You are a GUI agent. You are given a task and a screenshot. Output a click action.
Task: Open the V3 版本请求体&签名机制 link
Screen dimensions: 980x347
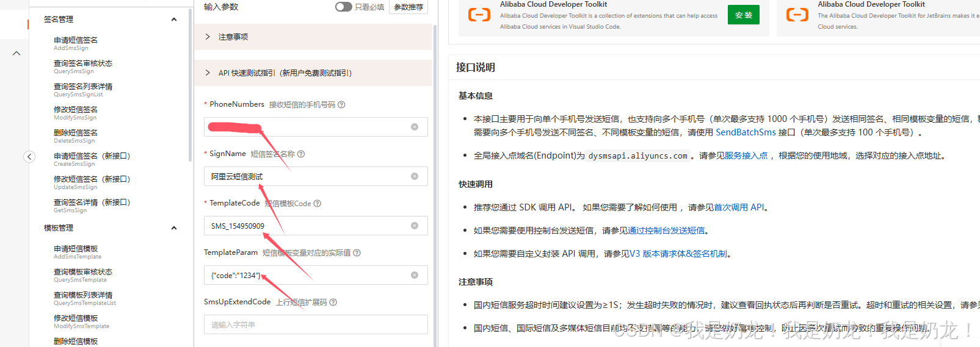click(678, 254)
